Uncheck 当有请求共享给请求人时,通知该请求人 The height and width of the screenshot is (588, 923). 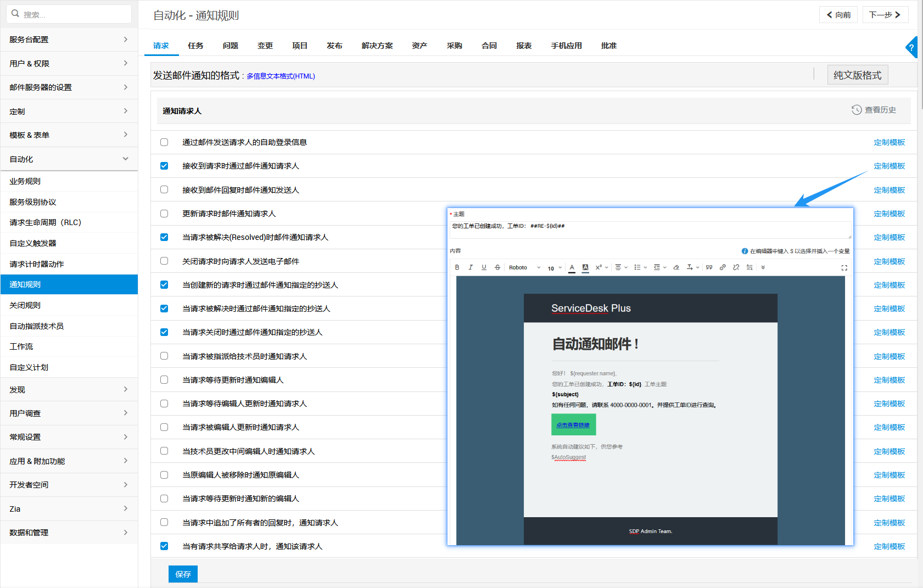(164, 546)
